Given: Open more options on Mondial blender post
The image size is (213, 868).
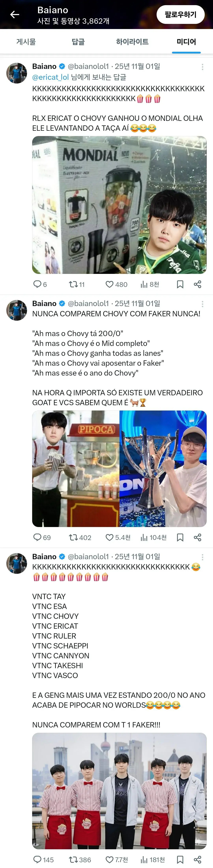Looking at the screenshot, I should click(x=202, y=67).
